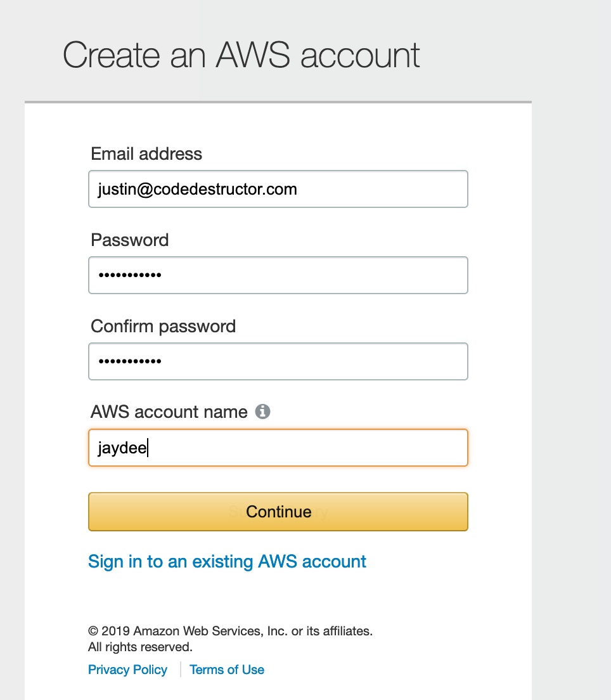611x700 pixels.
Task: Click the "Confirm password" label text
Action: point(164,327)
